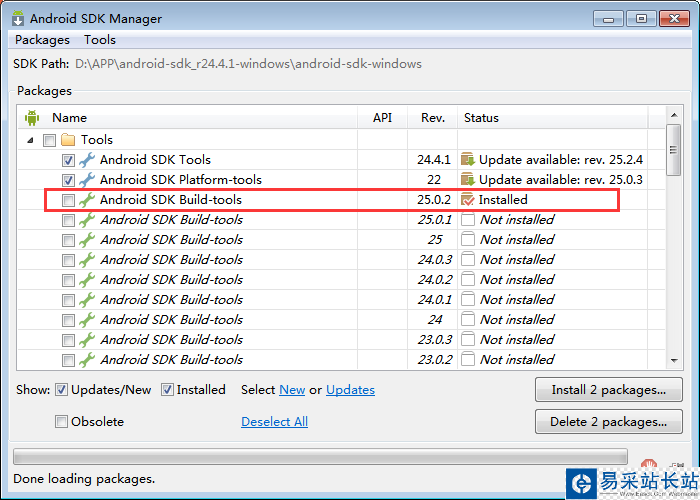Uncheck Android SDK Tools checkbox
700x500 pixels.
click(68, 160)
